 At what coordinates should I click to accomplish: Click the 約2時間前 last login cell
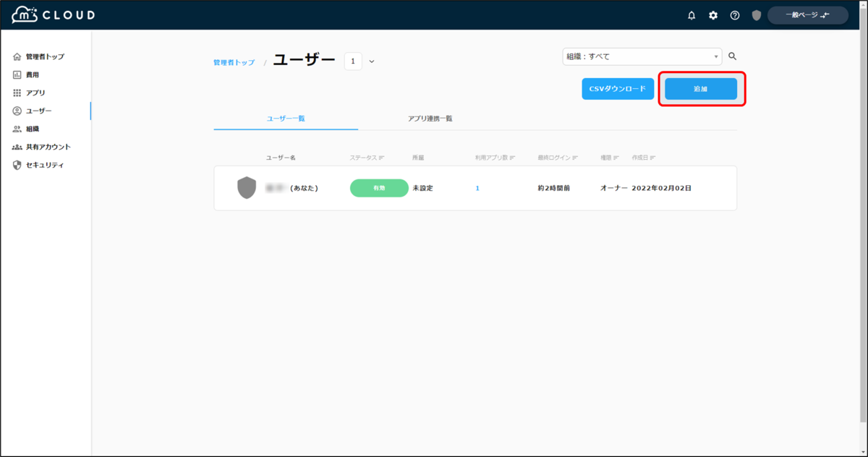click(554, 188)
